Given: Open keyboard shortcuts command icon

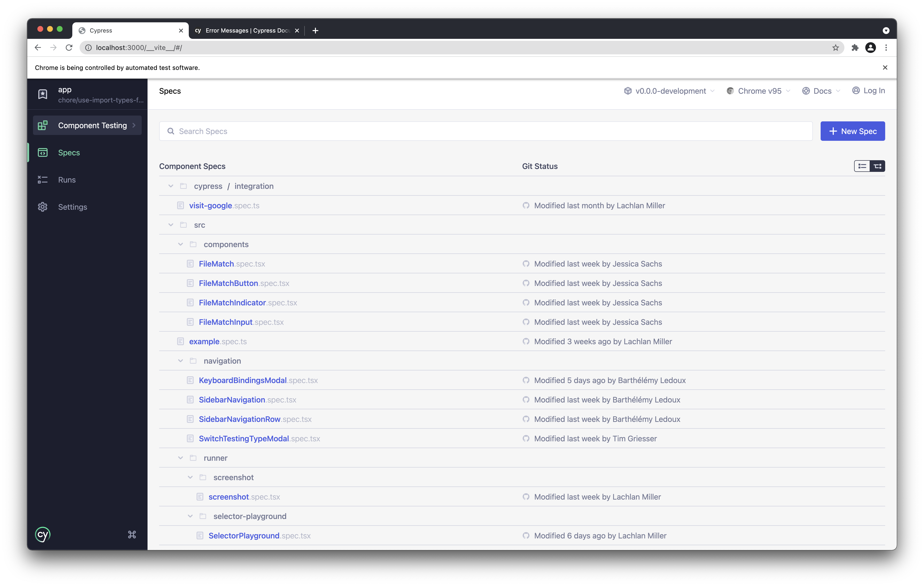Looking at the screenshot, I should coord(132,534).
